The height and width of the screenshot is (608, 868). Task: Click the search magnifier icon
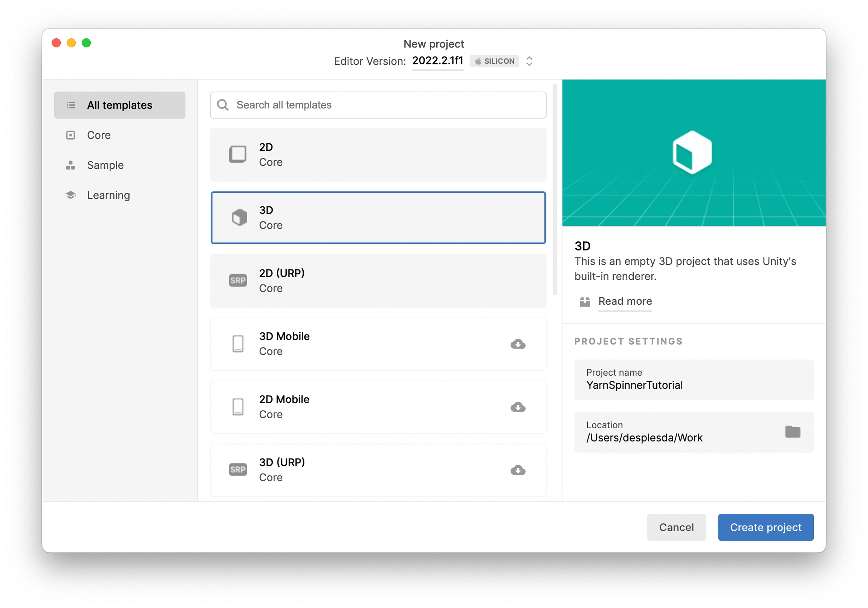tap(223, 105)
